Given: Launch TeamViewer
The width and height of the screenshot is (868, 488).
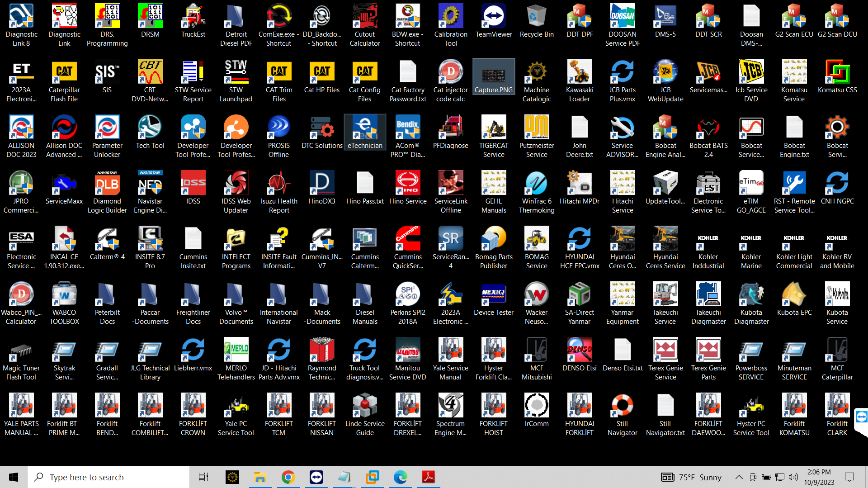Looking at the screenshot, I should pyautogui.click(x=493, y=20).
